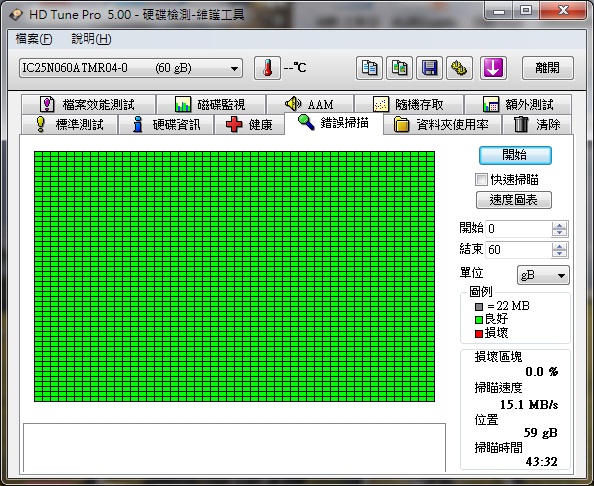Increase the 開始 value with up arrow
594x486 pixels.
[559, 225]
